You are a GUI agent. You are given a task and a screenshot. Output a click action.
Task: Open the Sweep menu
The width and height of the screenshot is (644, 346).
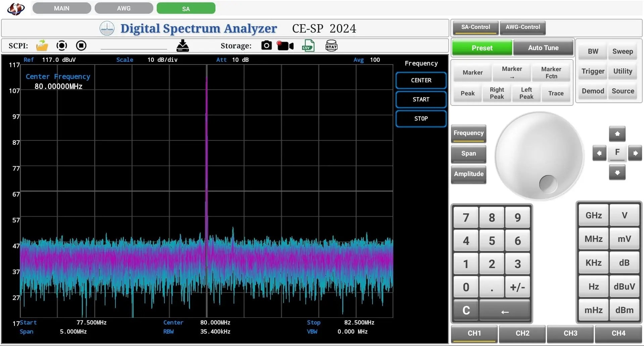(x=623, y=51)
